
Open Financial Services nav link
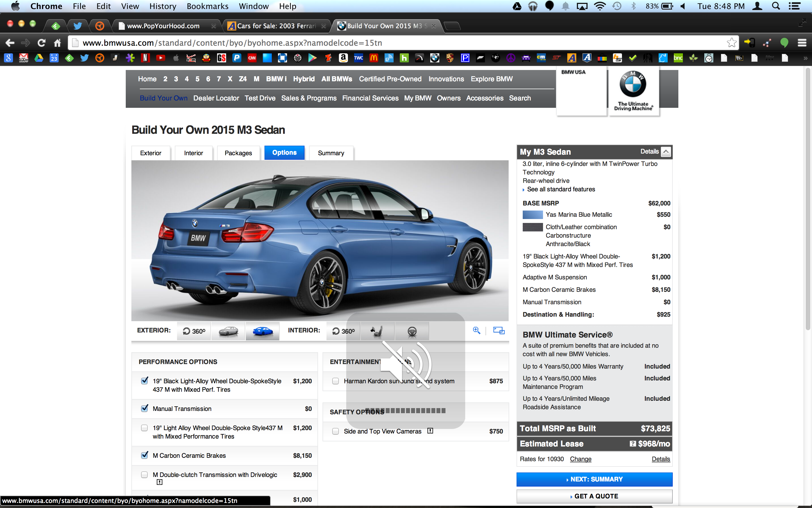point(370,98)
